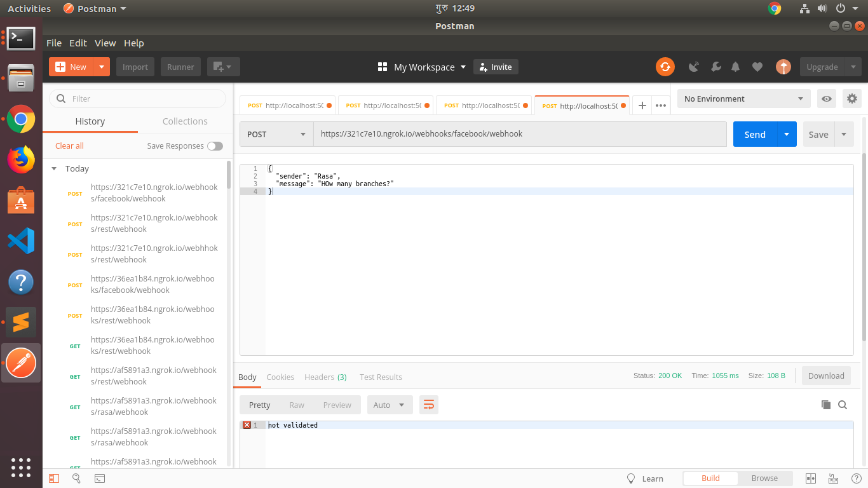Open the POST method dropdown

click(x=276, y=134)
